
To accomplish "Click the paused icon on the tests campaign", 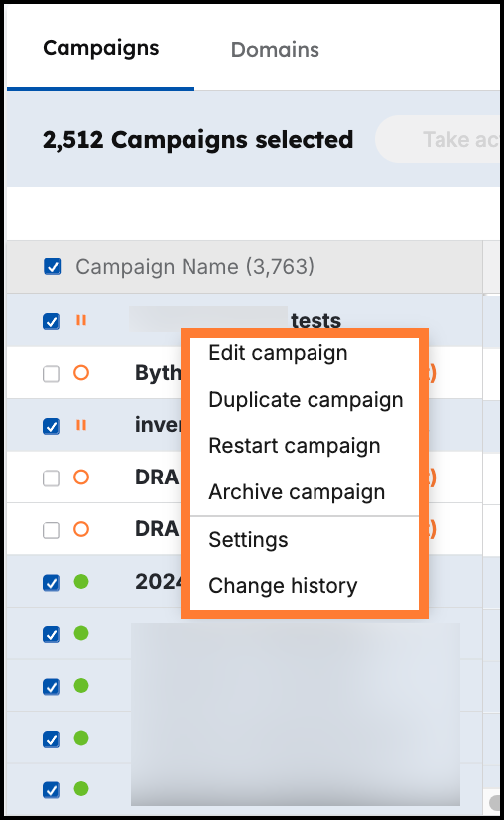I will pyautogui.click(x=81, y=320).
